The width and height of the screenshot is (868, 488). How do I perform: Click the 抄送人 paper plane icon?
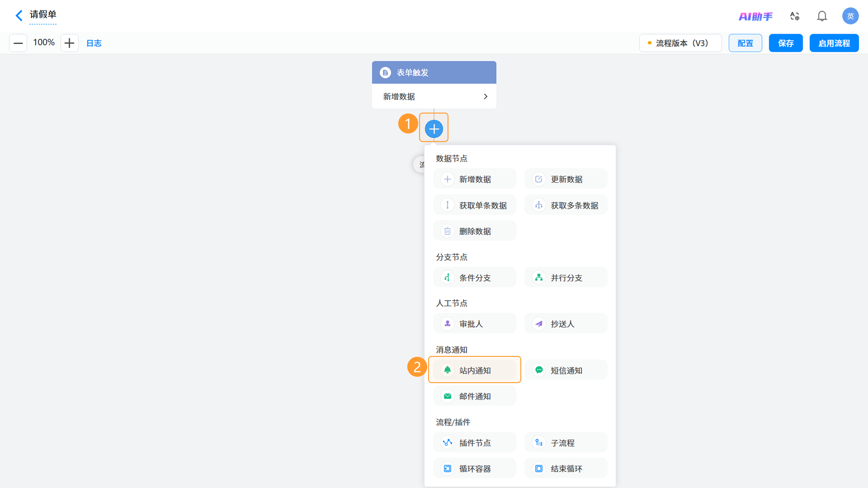pyautogui.click(x=538, y=324)
